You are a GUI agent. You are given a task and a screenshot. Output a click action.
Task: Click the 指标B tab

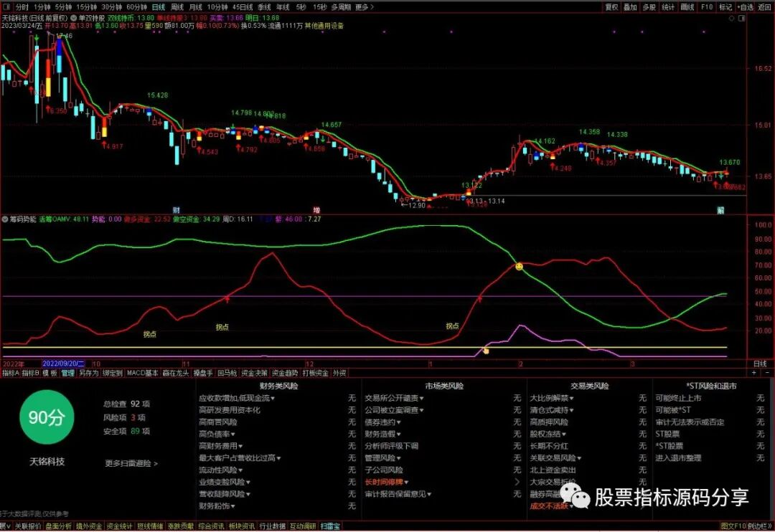point(31,373)
